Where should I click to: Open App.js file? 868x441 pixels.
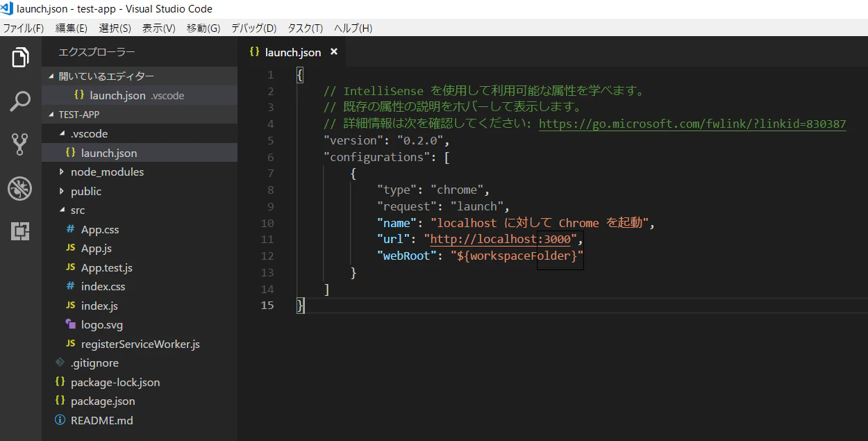click(97, 248)
